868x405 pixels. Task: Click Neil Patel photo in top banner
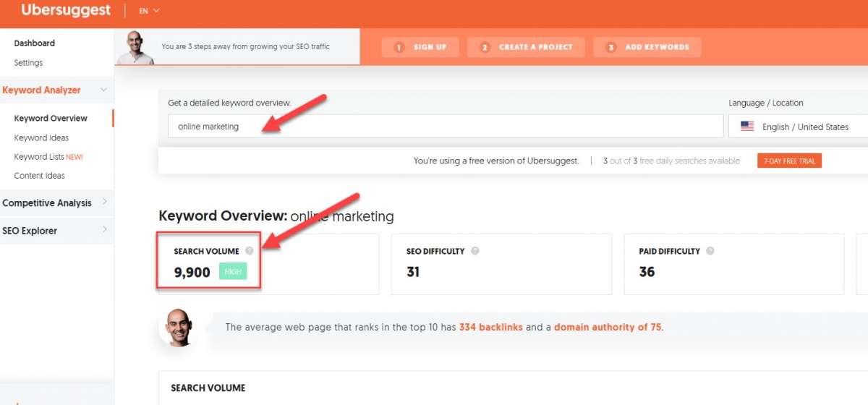(x=135, y=47)
